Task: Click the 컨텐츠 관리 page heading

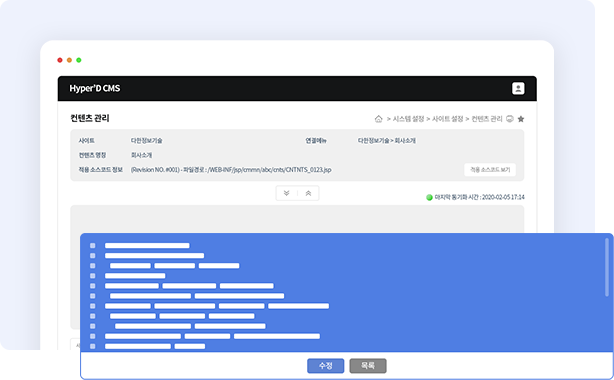Action: [x=90, y=118]
